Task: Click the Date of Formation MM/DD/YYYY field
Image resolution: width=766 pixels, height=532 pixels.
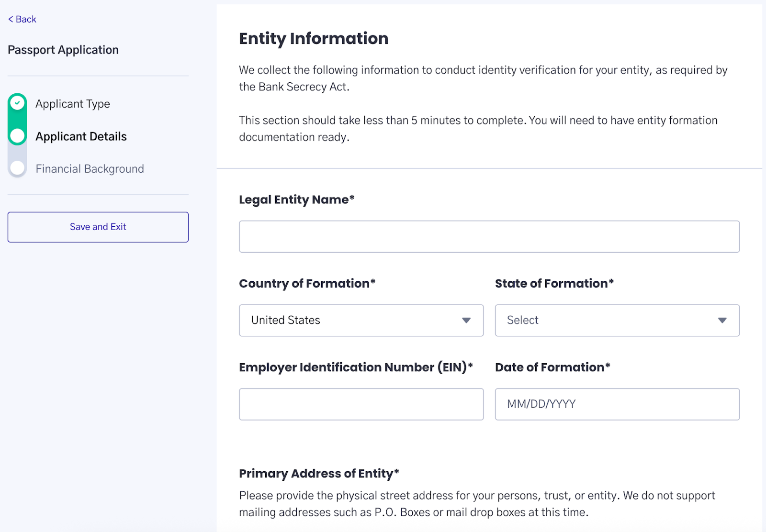Action: coord(617,404)
